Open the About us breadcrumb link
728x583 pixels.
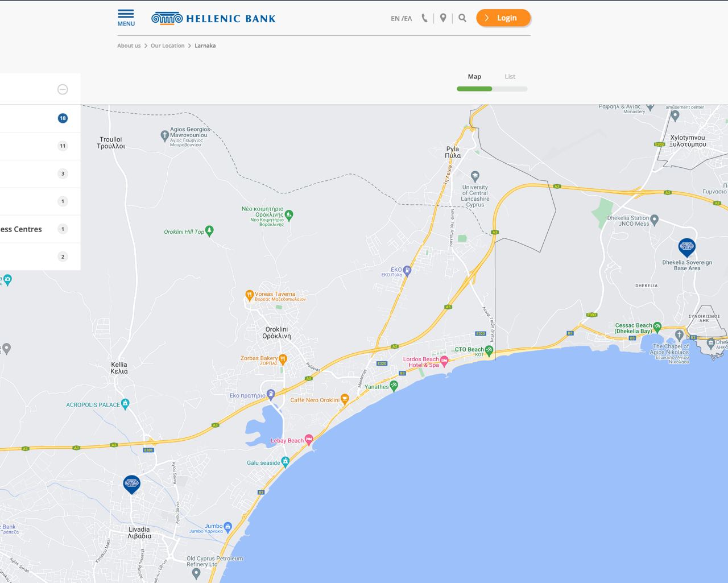[x=129, y=46]
